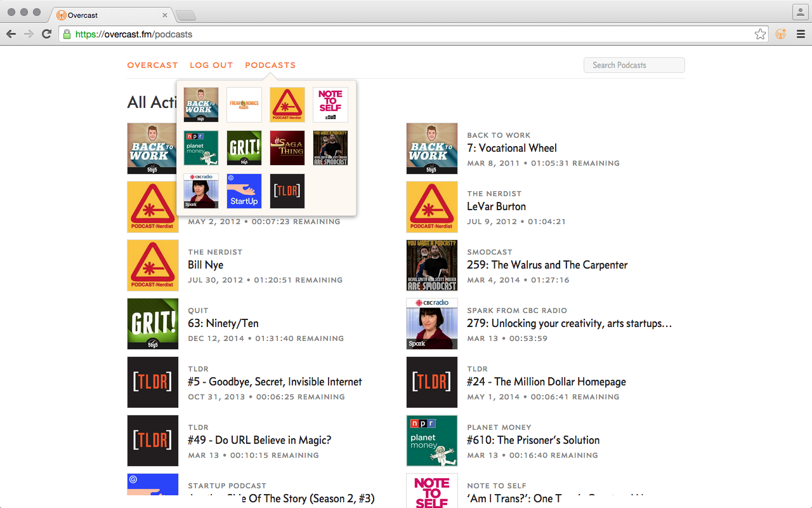Click the address bar URL

click(134, 34)
